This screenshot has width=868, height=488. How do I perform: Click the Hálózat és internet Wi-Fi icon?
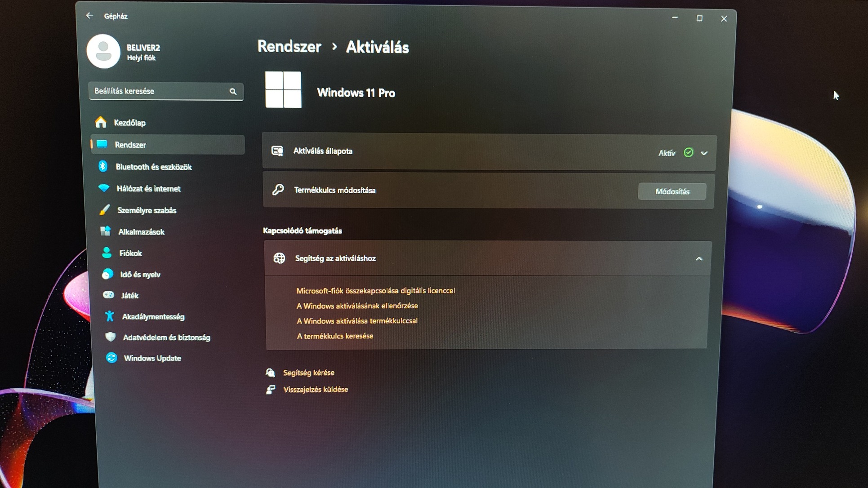(104, 188)
